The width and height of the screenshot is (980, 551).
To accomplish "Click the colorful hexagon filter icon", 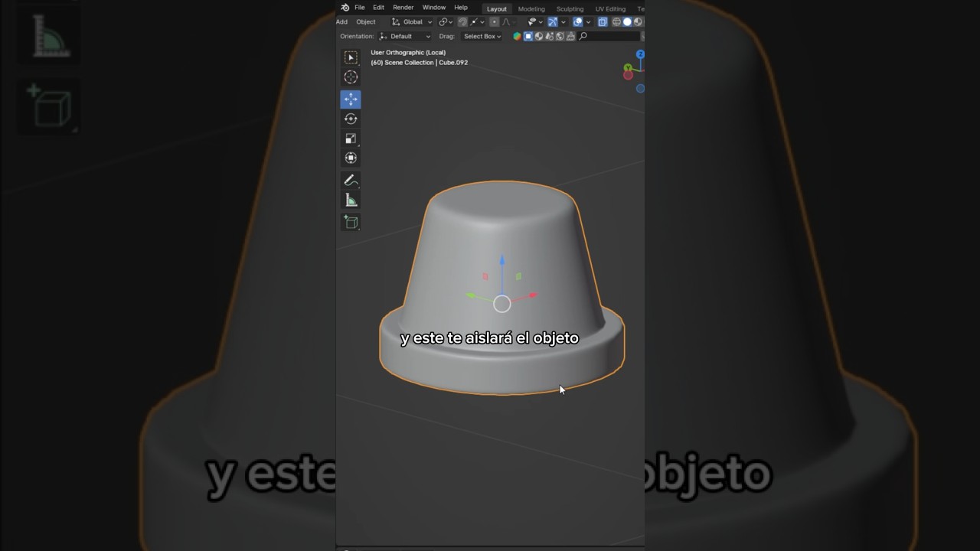I will 517,37.
